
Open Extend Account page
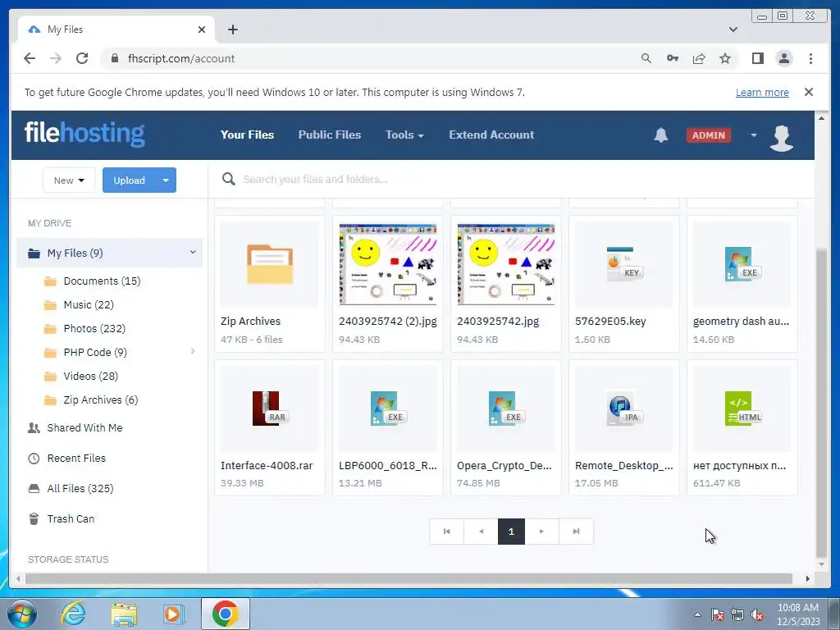(491, 135)
